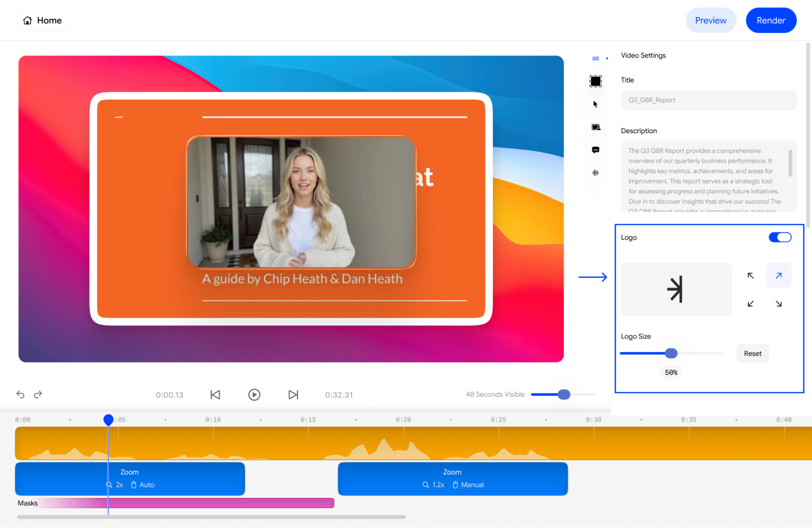
Task: Set logo position to bottom-left arrow
Action: 751,304
